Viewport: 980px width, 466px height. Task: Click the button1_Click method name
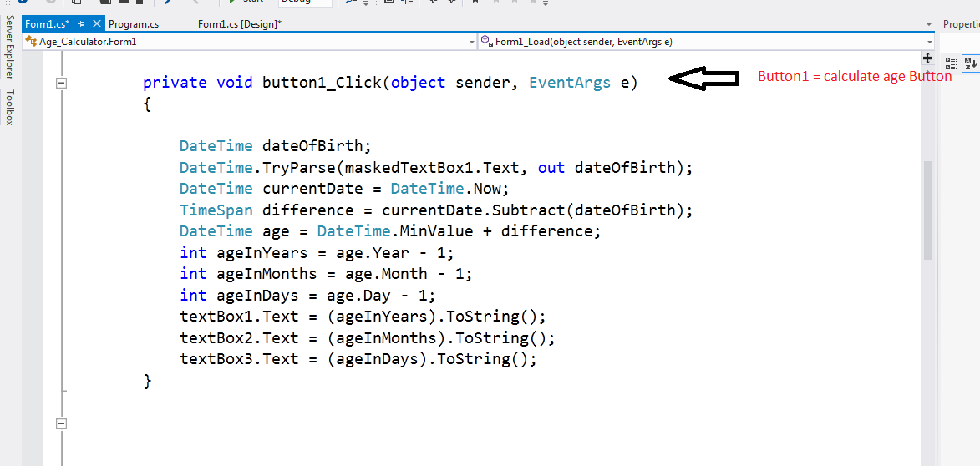322,83
